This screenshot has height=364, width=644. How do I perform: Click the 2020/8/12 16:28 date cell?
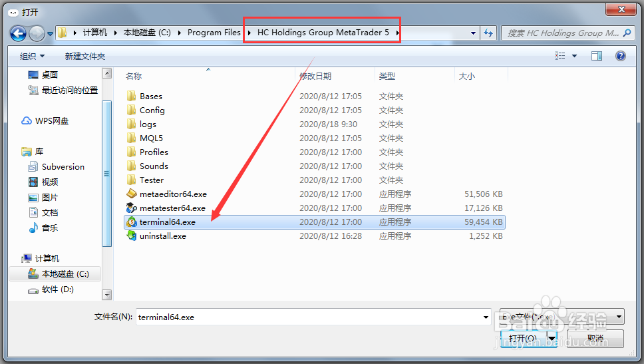331,236
